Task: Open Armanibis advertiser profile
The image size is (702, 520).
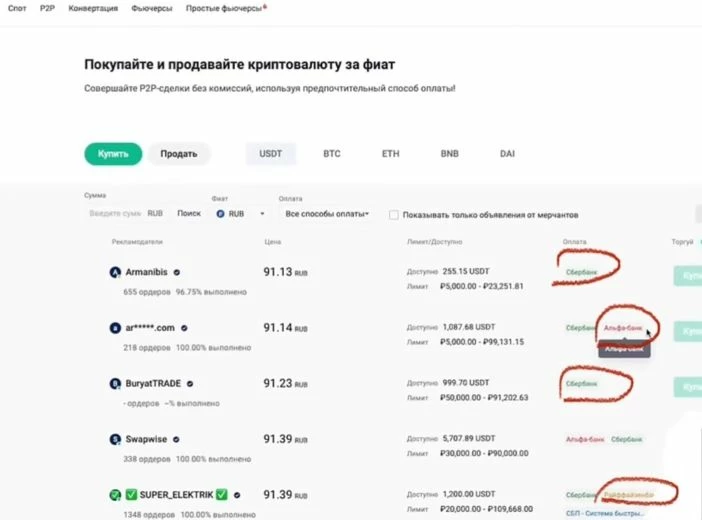Action: point(146,272)
